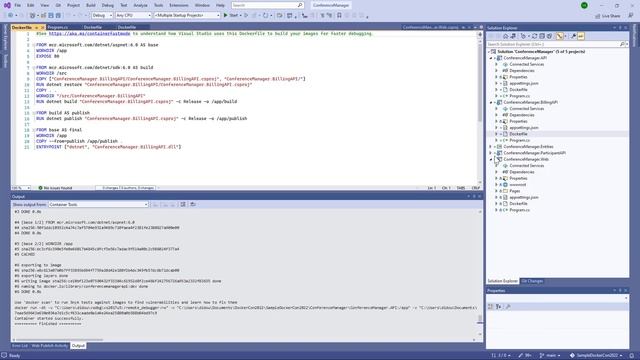The width and height of the screenshot is (640, 360).
Task: Click Property Pages wrench in Properties panel
Action: 508,307
